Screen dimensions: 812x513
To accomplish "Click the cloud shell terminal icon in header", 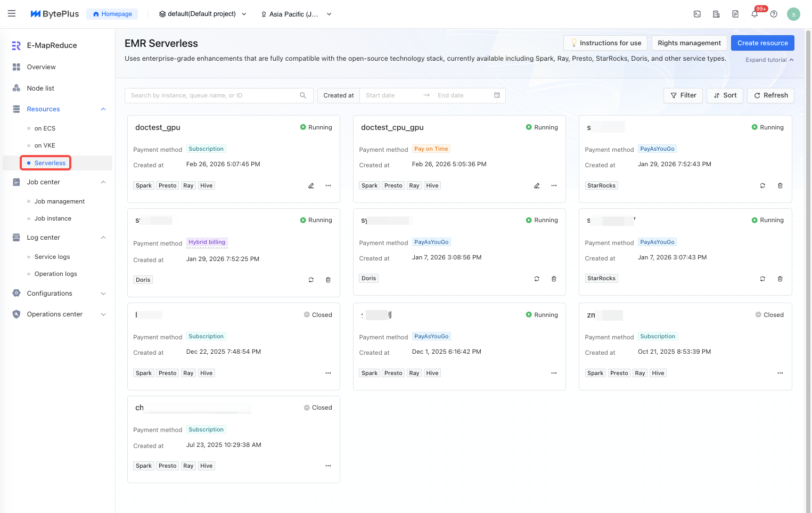I will (697, 14).
